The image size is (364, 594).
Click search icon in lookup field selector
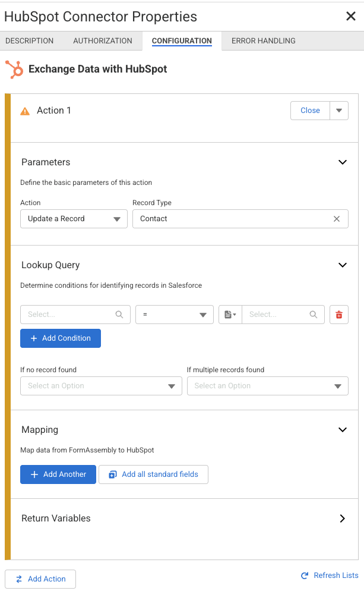(x=119, y=315)
